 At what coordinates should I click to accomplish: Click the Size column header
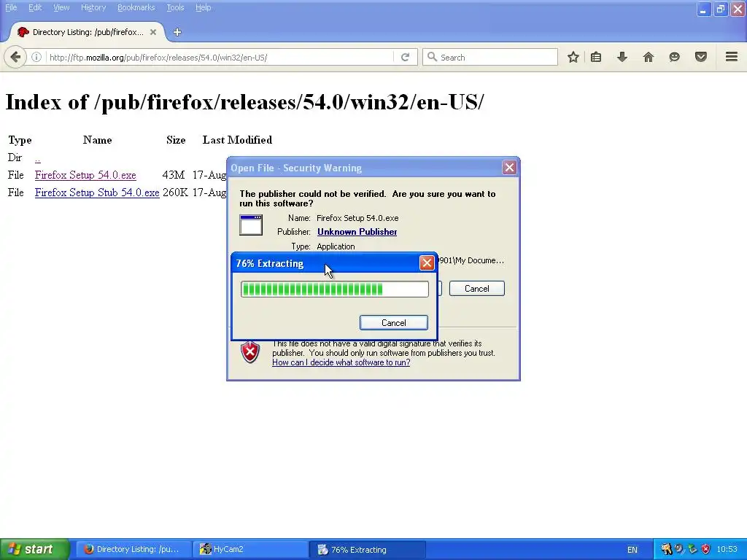pyautogui.click(x=176, y=140)
